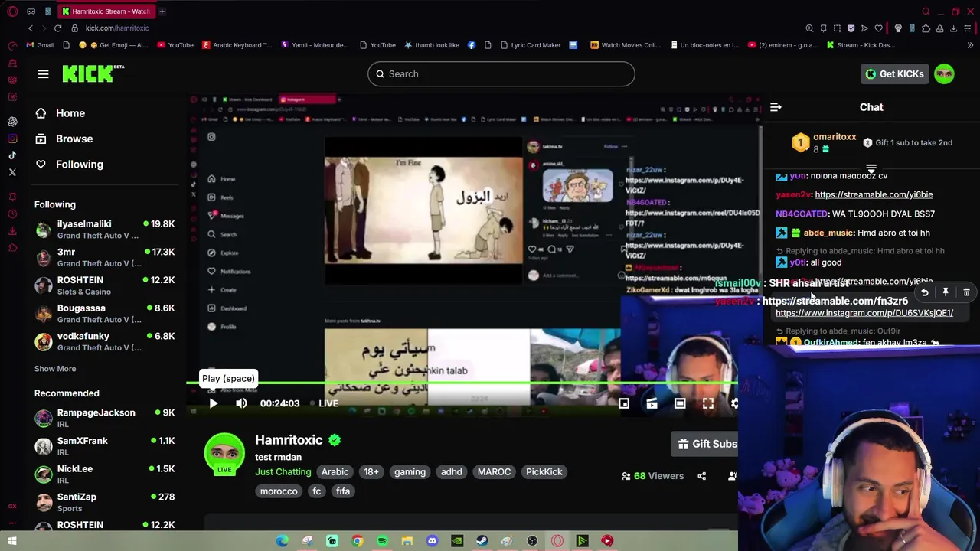Open SantiZap recommended channel
Viewport: 980px width, 551px height.
(x=105, y=502)
